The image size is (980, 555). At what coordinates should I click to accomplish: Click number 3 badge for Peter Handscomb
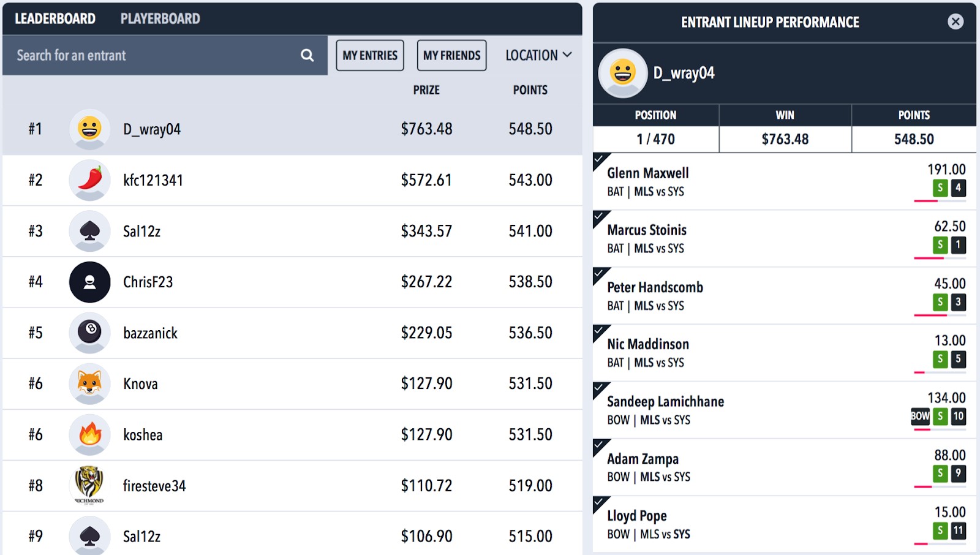coord(959,302)
